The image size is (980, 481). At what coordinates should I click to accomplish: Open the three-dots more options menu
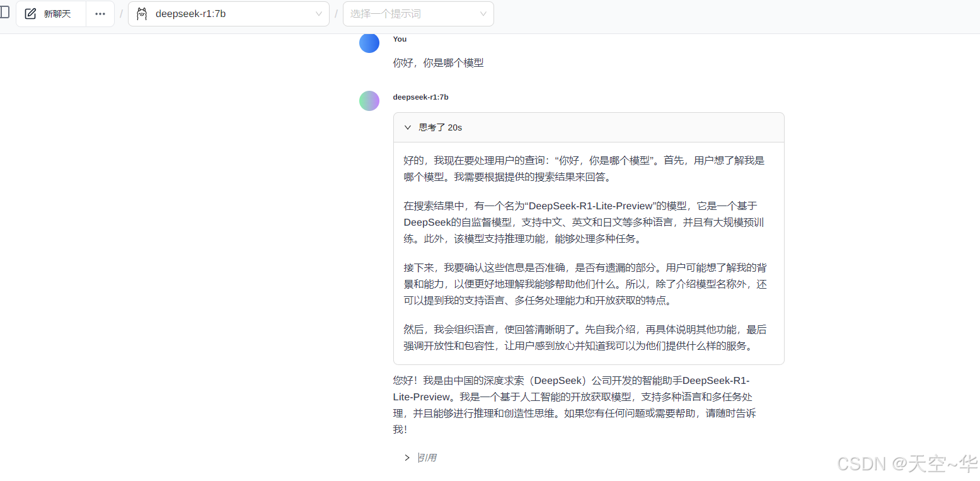click(x=100, y=14)
